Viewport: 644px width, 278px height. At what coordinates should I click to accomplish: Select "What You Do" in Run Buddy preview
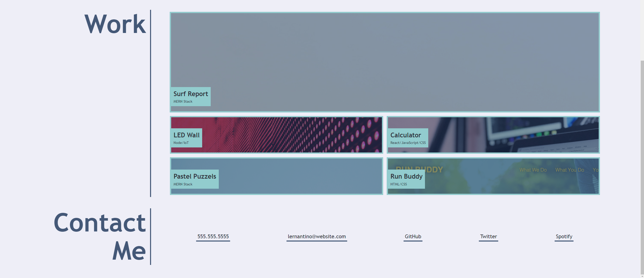pos(570,170)
